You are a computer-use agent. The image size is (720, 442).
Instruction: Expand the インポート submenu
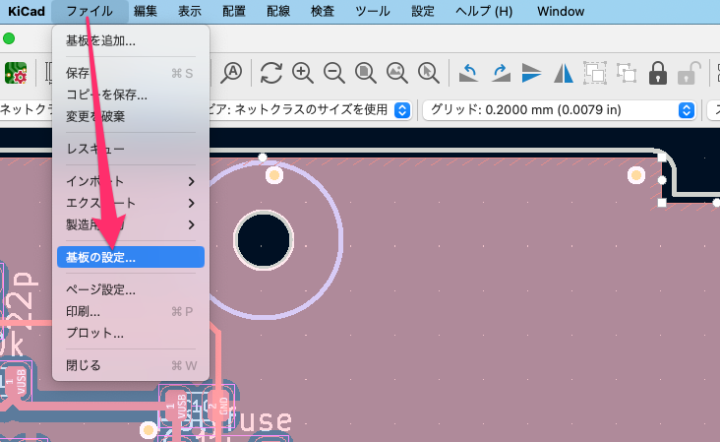coord(130,181)
